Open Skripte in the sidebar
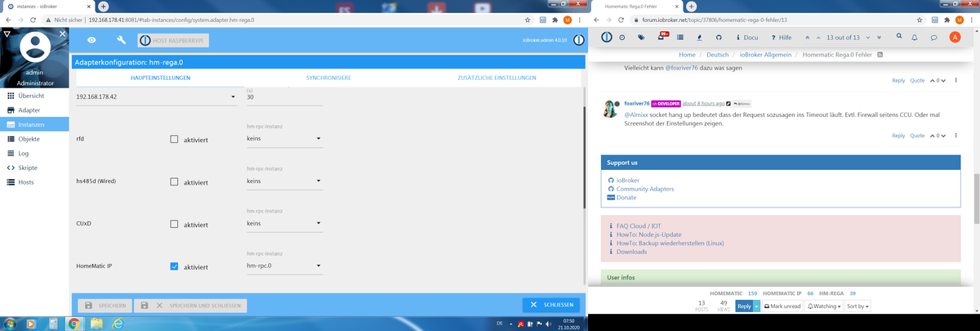This screenshot has height=331, width=980. point(35,168)
